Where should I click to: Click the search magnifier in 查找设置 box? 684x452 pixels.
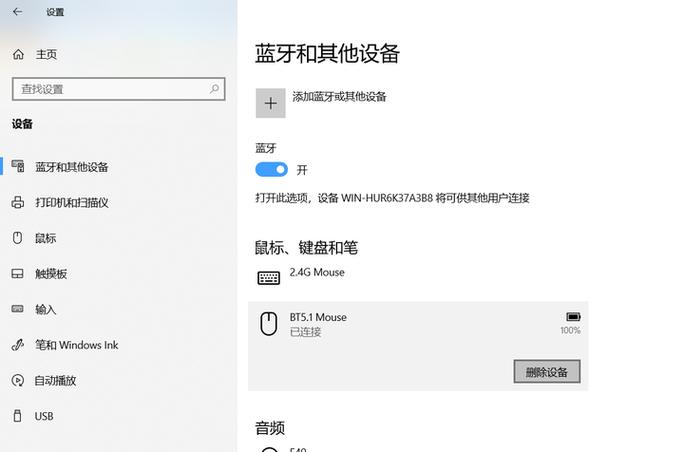(x=214, y=89)
